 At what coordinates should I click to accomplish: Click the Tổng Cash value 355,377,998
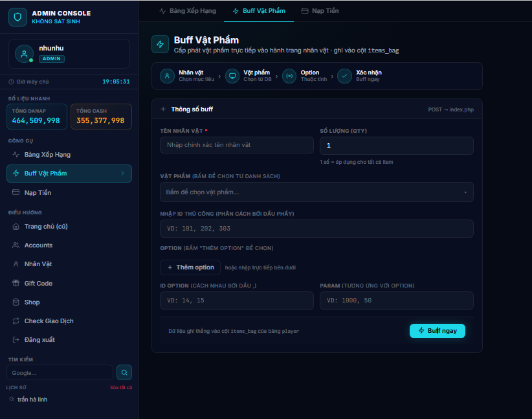100,120
